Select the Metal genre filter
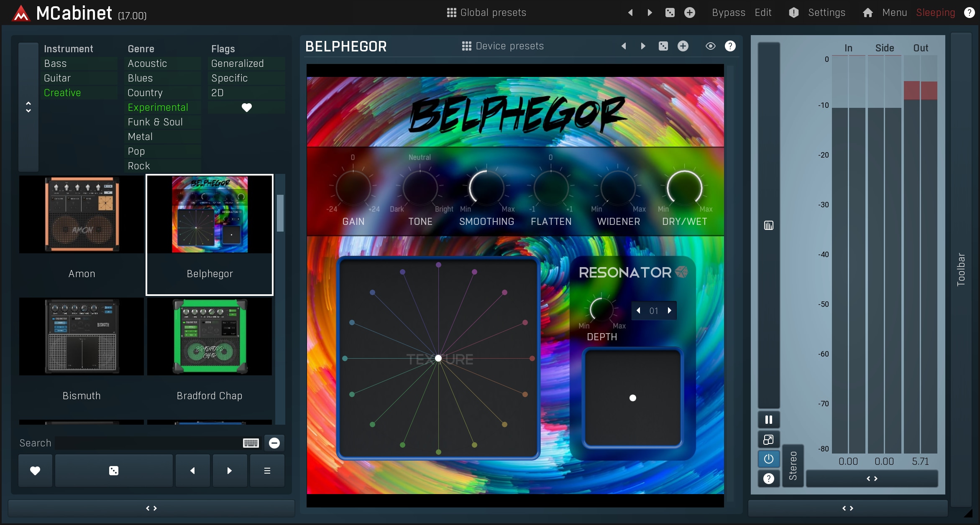Image resolution: width=980 pixels, height=525 pixels. [141, 137]
